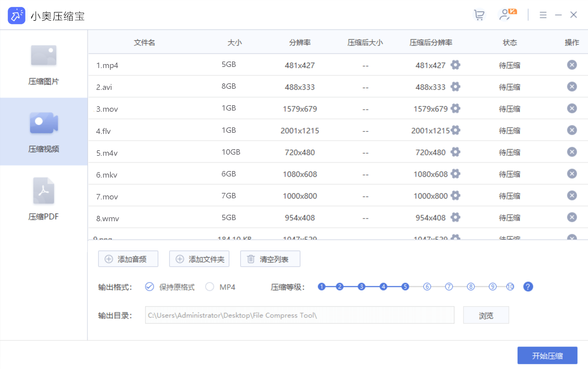The width and height of the screenshot is (588, 369).
Task: Choose MP4 as the output format
Action: pos(210,287)
